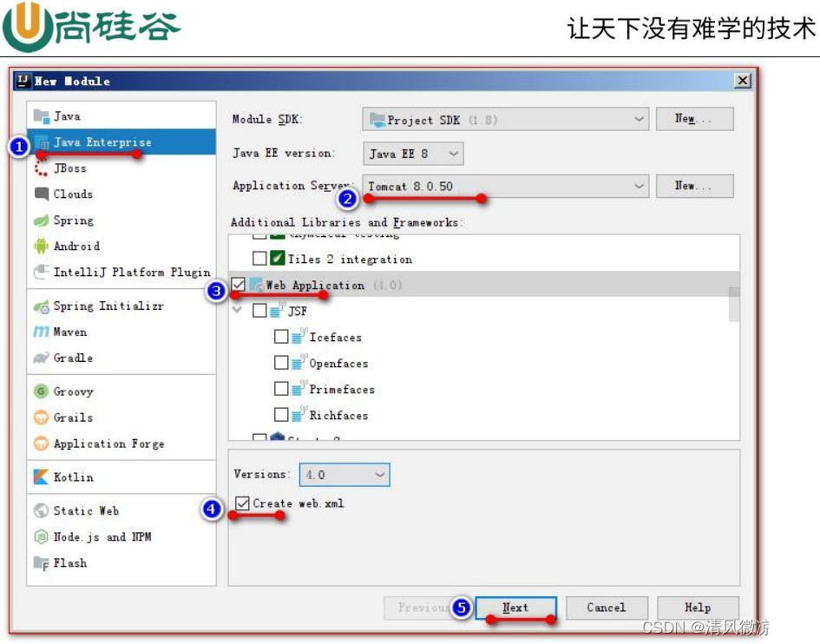Click the Primefaces library icon
Viewport: 820px width, 644px height.
pyautogui.click(x=298, y=389)
